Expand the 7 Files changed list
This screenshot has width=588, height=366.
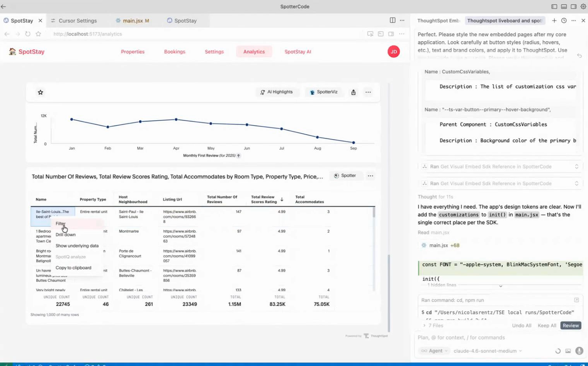point(433,326)
